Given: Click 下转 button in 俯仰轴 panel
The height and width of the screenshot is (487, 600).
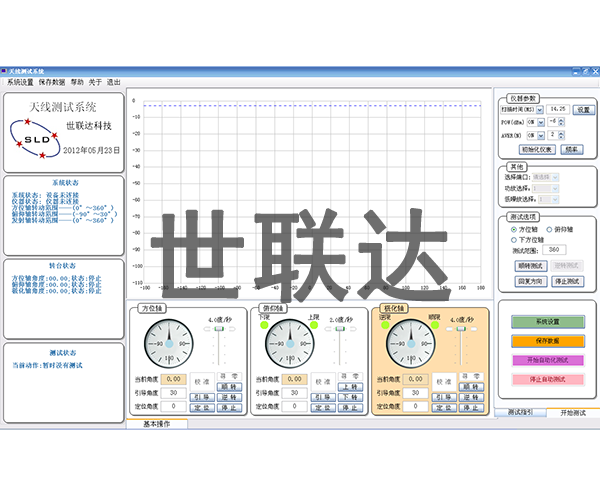Looking at the screenshot, I should tap(350, 397).
